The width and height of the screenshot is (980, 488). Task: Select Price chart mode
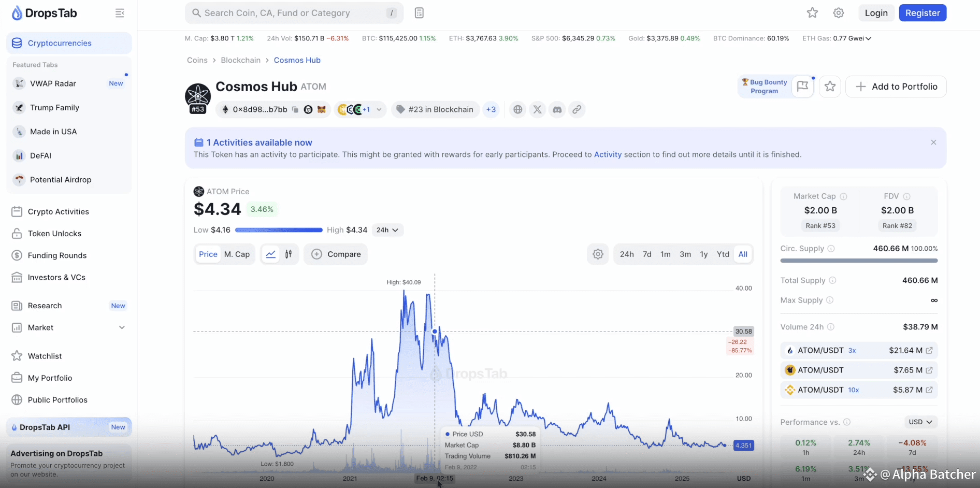208,254
